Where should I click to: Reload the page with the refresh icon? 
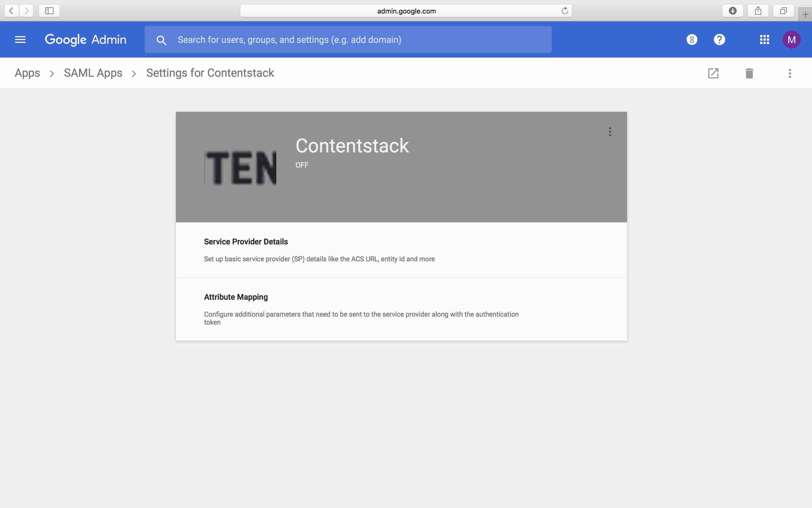tap(565, 11)
